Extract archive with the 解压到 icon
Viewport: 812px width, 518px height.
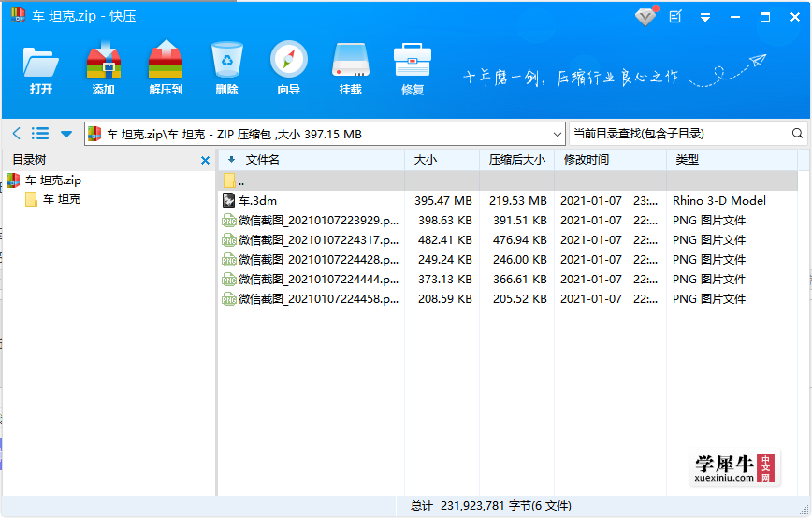[x=166, y=69]
